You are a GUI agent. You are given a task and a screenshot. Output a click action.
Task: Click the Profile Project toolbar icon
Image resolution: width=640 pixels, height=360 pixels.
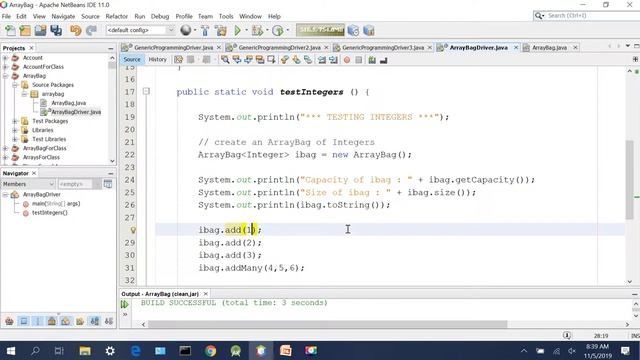tap(278, 31)
